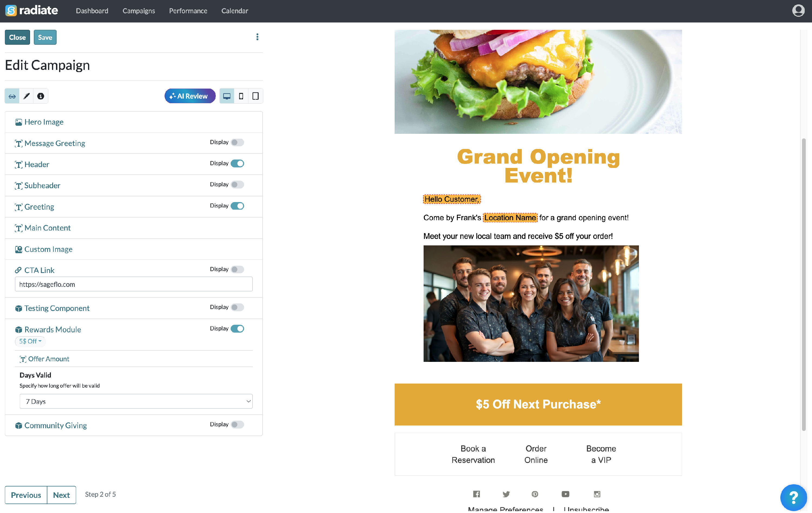Image resolution: width=812 pixels, height=513 pixels.
Task: Switch to mobile phone preview icon
Action: tap(241, 96)
